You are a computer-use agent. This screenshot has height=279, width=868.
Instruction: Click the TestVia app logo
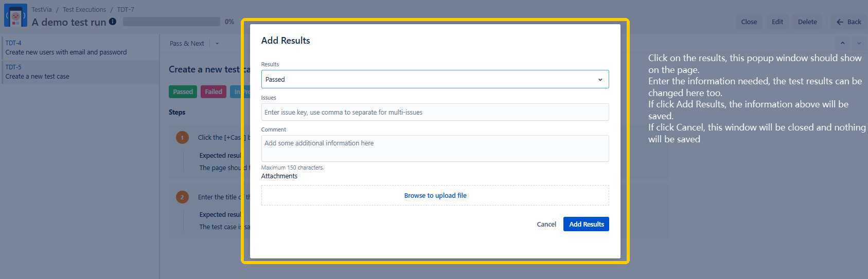(x=15, y=16)
